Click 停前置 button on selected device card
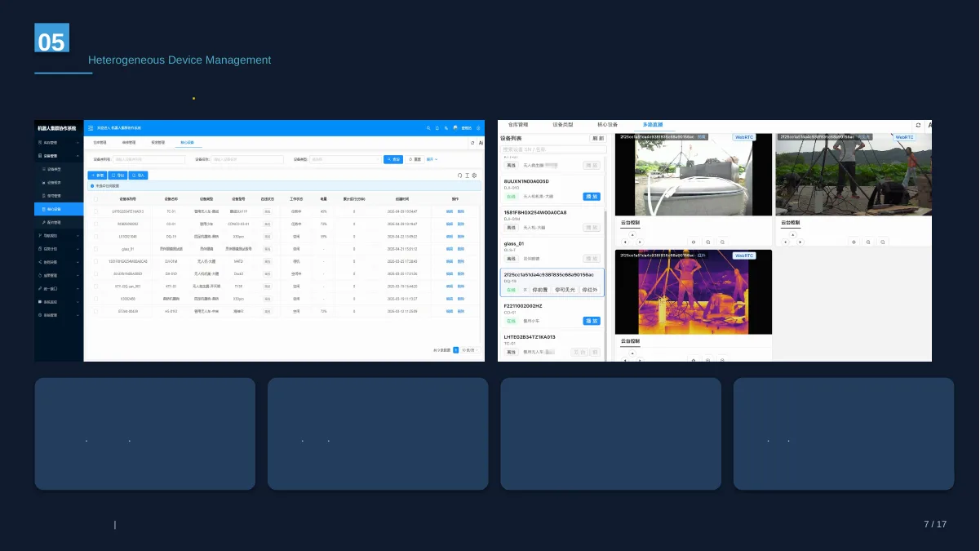The width and height of the screenshot is (980, 551). (539, 290)
